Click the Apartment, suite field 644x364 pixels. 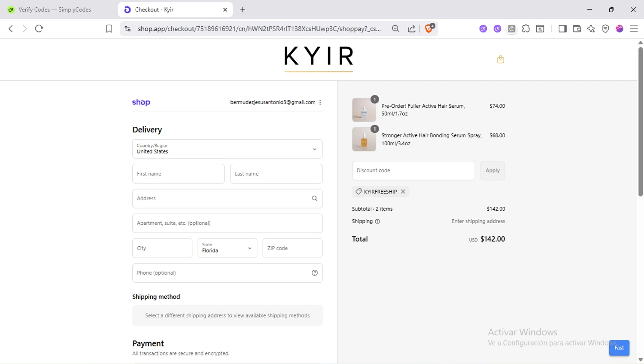(x=228, y=223)
